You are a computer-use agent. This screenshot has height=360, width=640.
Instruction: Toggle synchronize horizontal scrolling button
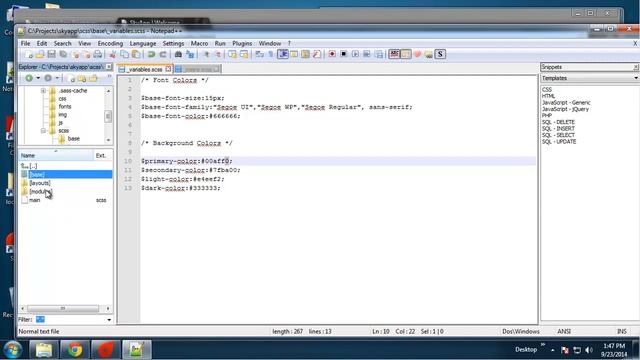244,54
